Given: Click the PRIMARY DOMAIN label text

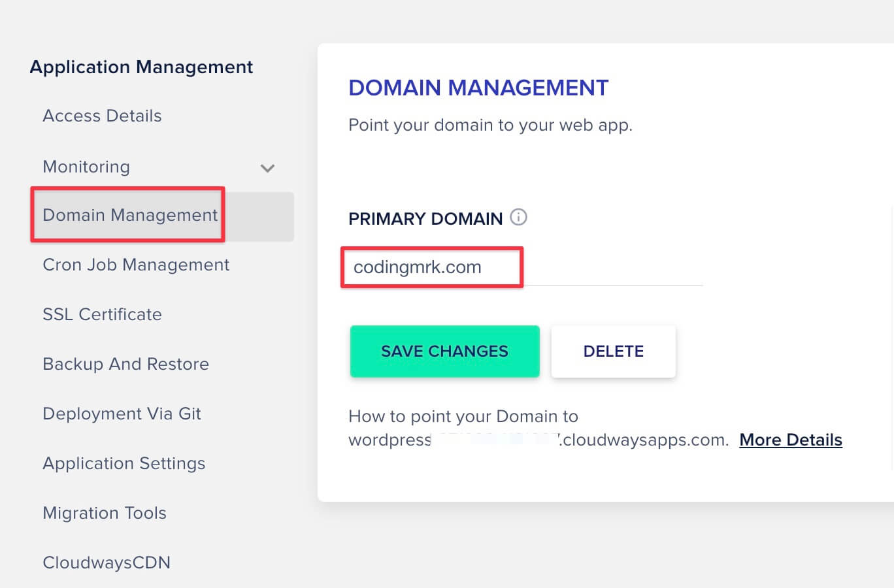Looking at the screenshot, I should click(x=425, y=218).
